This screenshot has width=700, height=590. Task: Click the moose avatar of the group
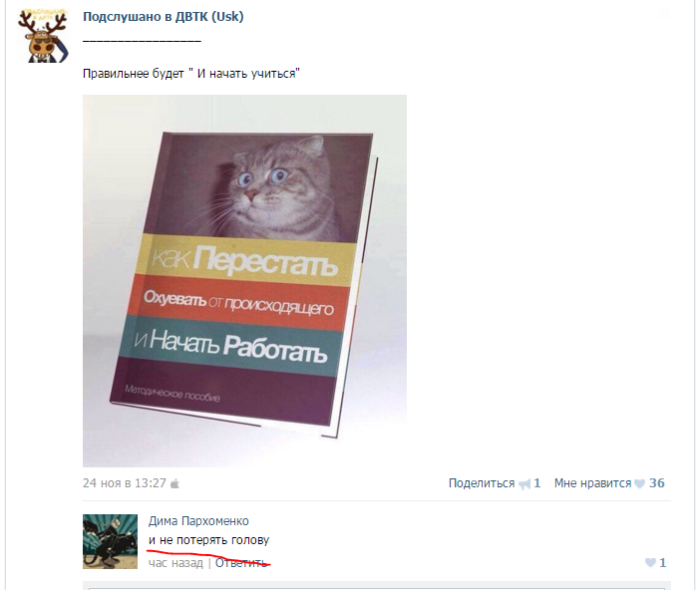click(x=43, y=35)
